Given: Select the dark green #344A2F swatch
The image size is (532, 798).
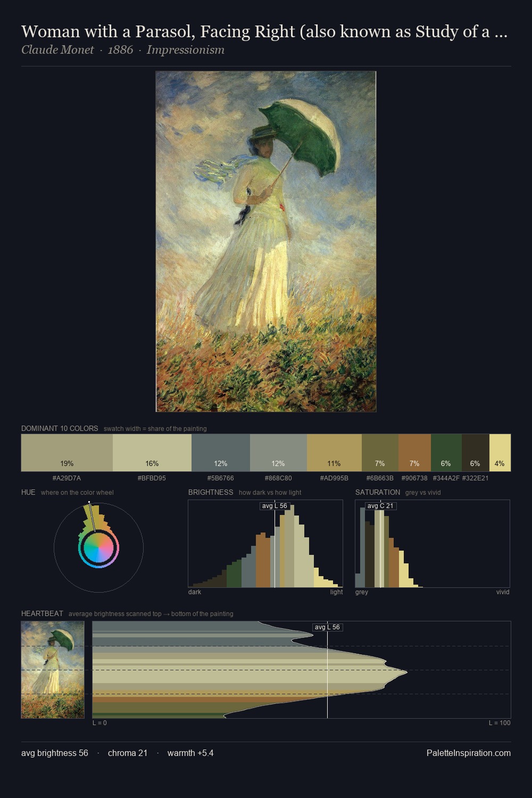Looking at the screenshot, I should (446, 453).
